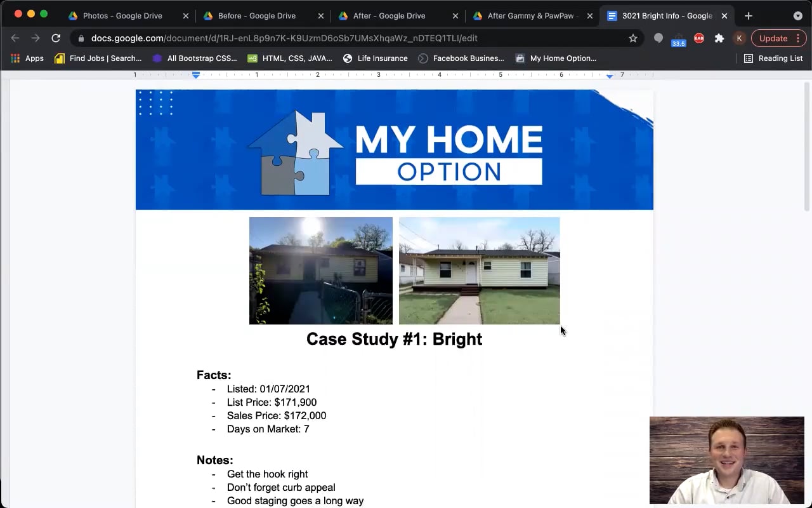Click the red EAB extension icon
This screenshot has width=812, height=508.
coord(698,38)
